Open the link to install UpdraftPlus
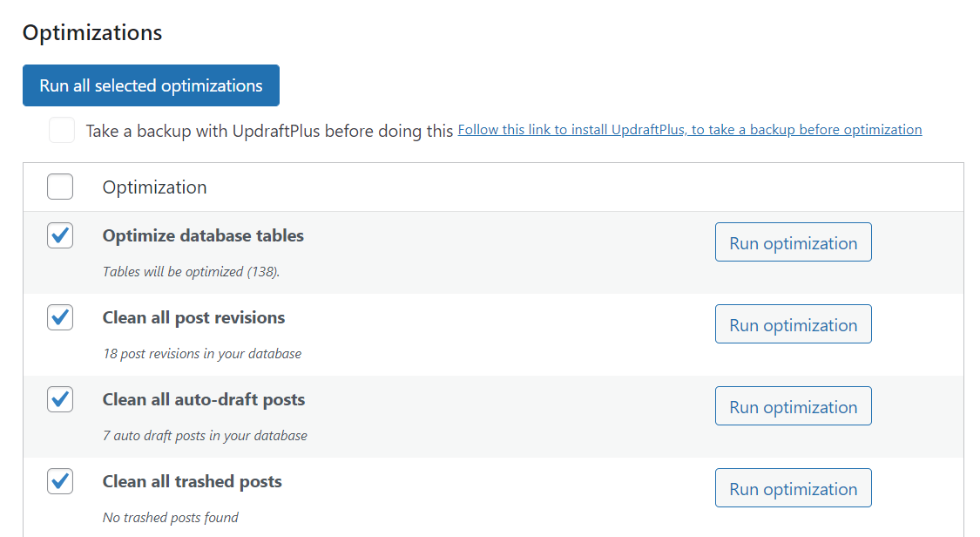 pyautogui.click(x=689, y=129)
